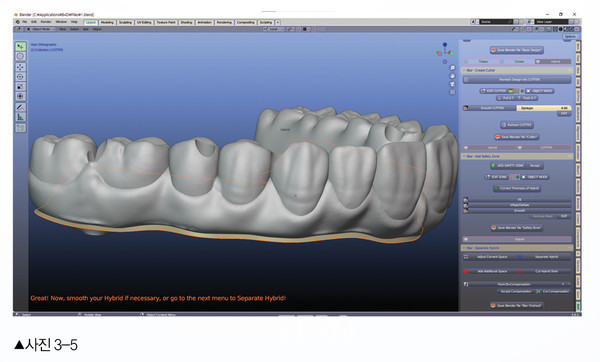Click the Z axis on navigation gizmo

[x=445, y=44]
